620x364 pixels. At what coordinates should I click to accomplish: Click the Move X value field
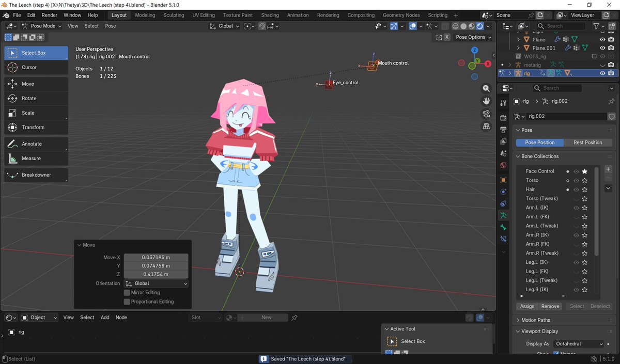pos(156,257)
